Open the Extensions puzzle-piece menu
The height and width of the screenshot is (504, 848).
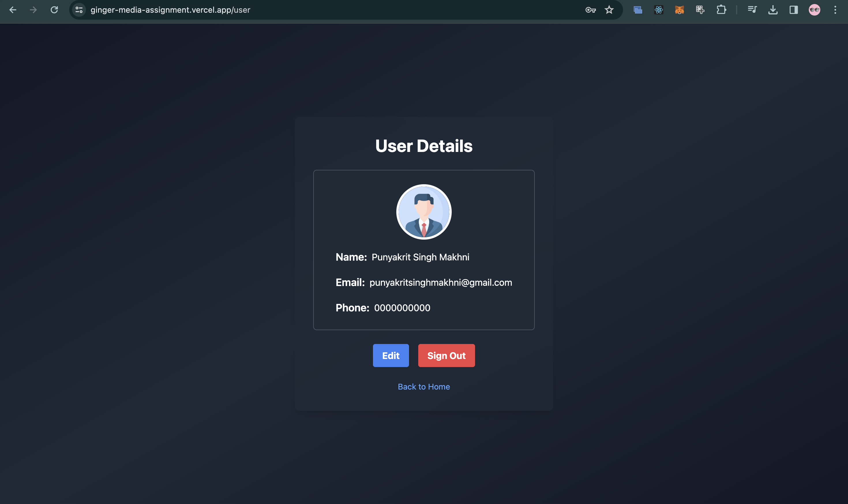721,10
